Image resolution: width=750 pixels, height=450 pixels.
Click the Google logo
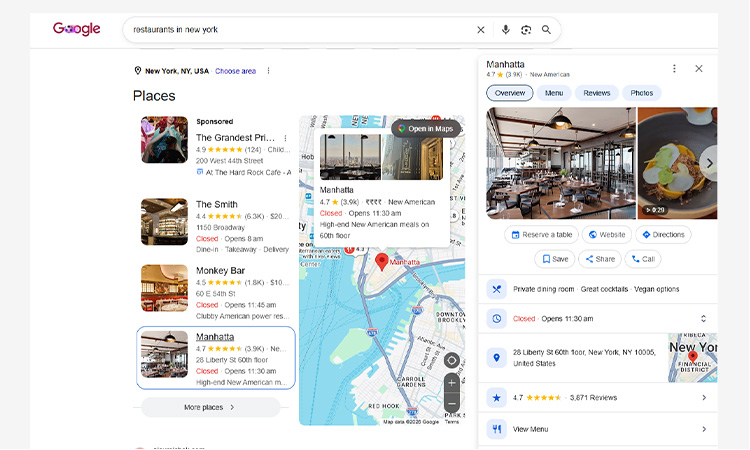tap(77, 29)
